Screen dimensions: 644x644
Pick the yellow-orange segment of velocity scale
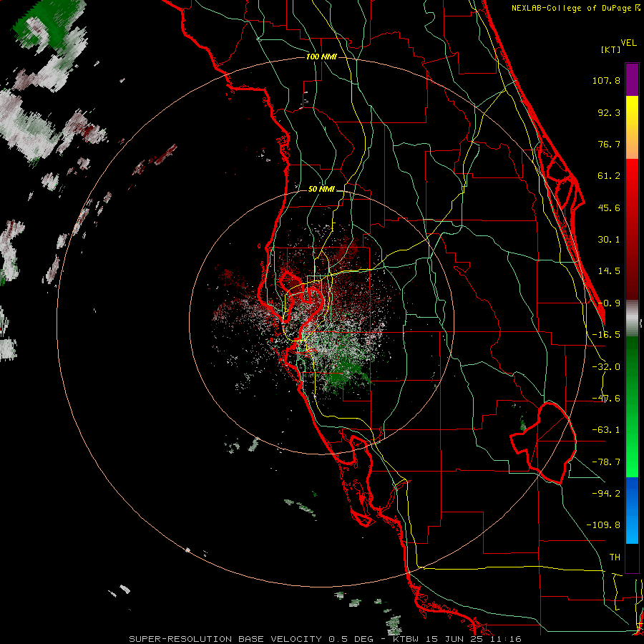click(x=632, y=127)
